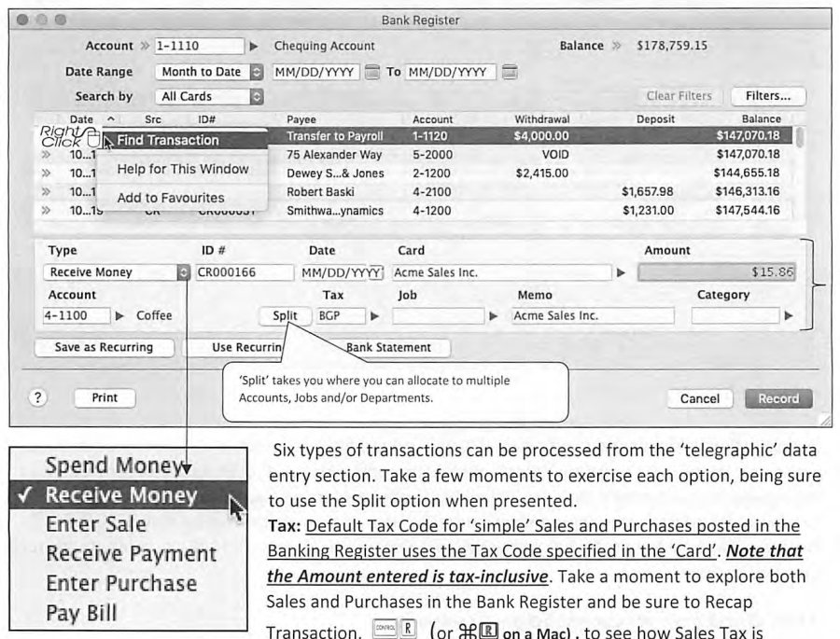The height and width of the screenshot is (639, 840).
Task: Open the All Cards search dropdown
Action: [x=209, y=96]
